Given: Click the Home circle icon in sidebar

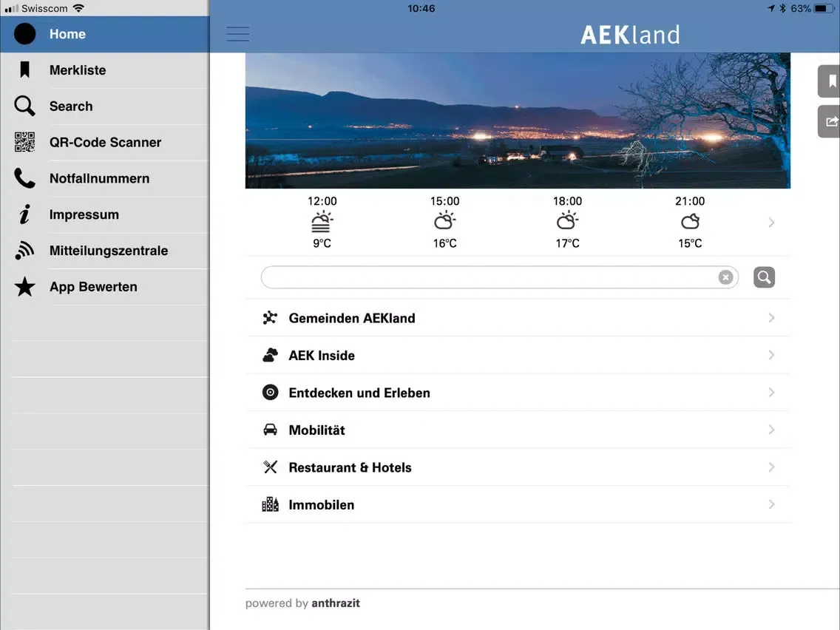Looking at the screenshot, I should tap(24, 34).
